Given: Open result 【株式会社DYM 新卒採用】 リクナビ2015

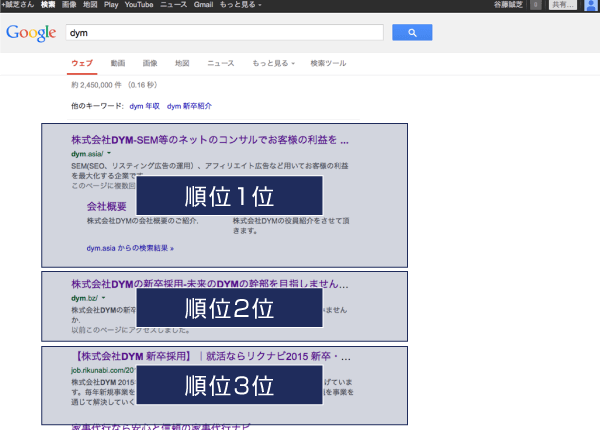Looking at the screenshot, I should pos(211,356).
